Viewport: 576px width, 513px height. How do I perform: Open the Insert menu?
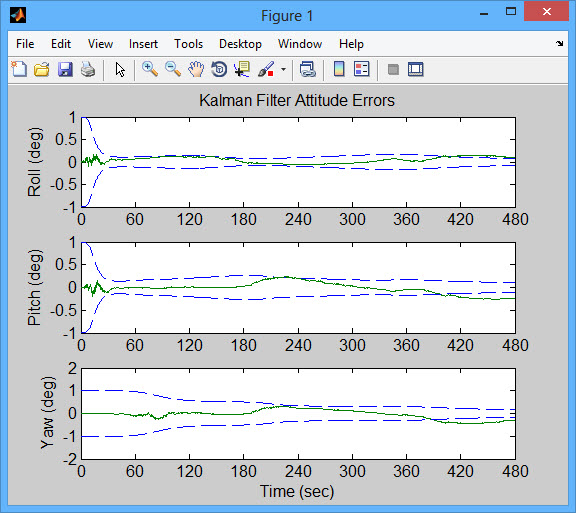(143, 44)
